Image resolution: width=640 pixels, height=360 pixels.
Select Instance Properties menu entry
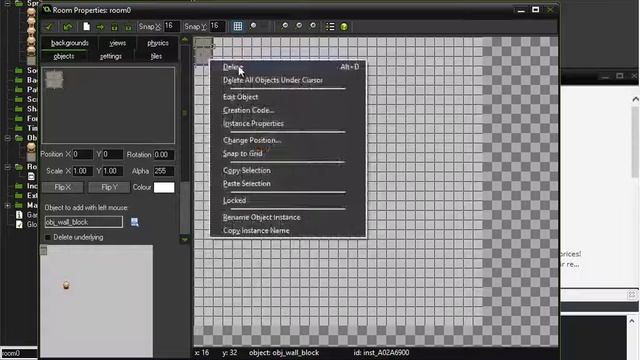pos(288,124)
